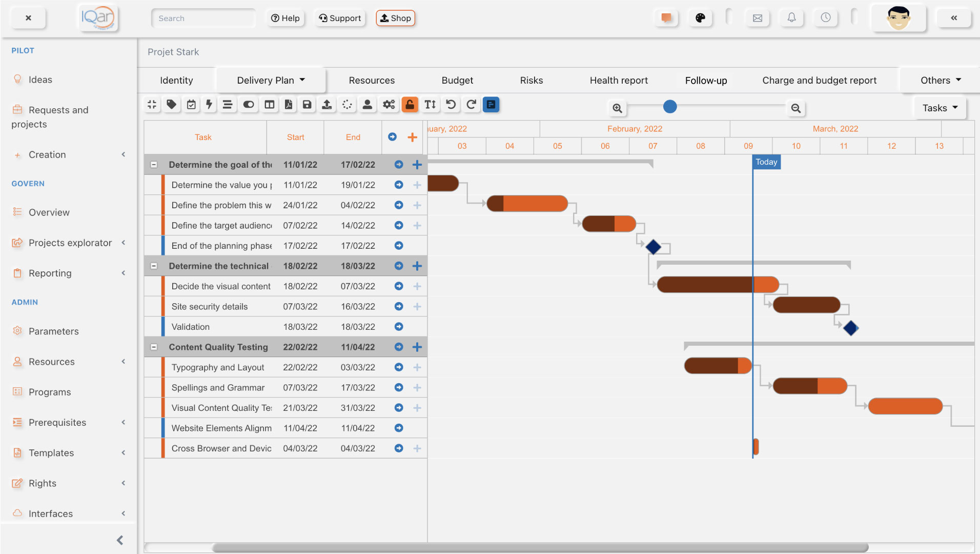Switch to the Follow-up tab
The height and width of the screenshot is (554, 980).
click(x=706, y=80)
